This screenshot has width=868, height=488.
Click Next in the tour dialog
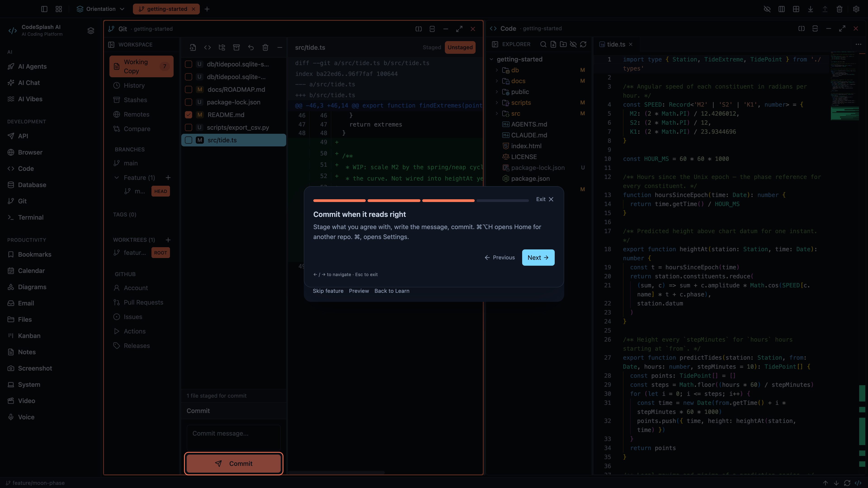538,258
